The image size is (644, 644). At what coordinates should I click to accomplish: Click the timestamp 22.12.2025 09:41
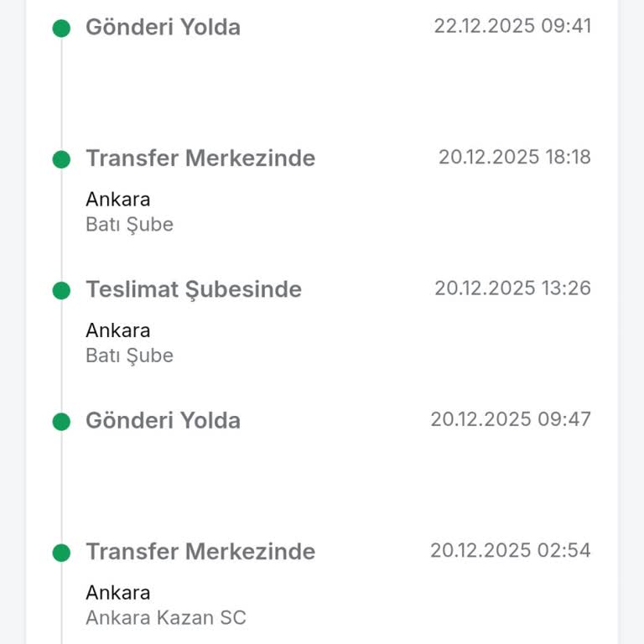pos(512,26)
